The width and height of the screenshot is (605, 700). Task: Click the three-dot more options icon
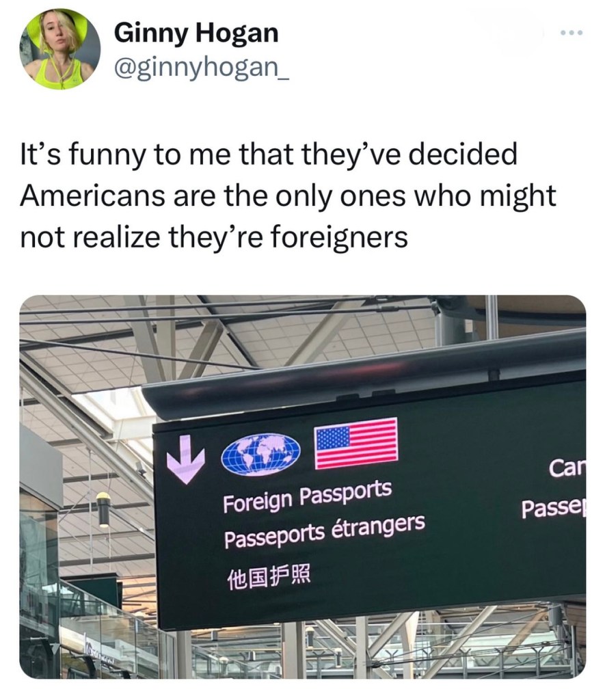572,33
